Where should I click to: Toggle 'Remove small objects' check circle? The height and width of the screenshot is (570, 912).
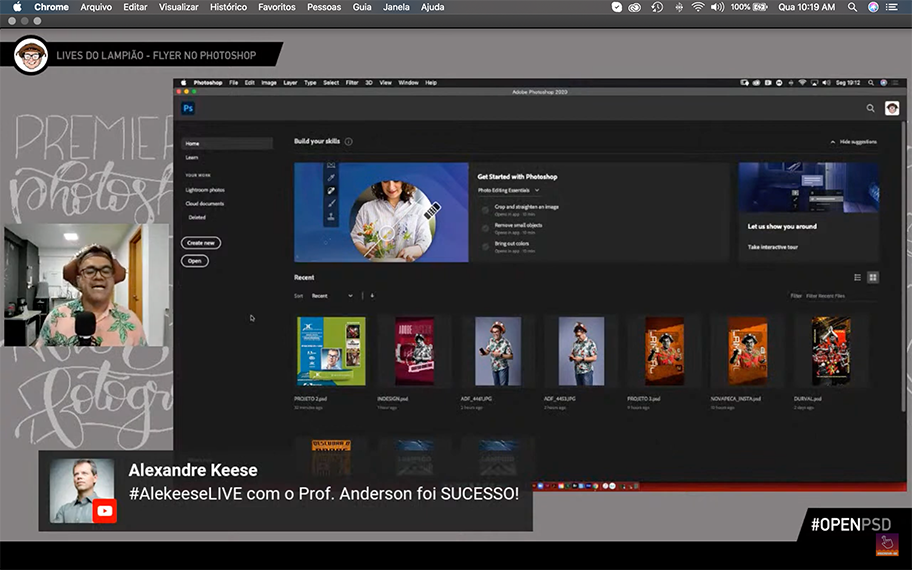point(485,229)
